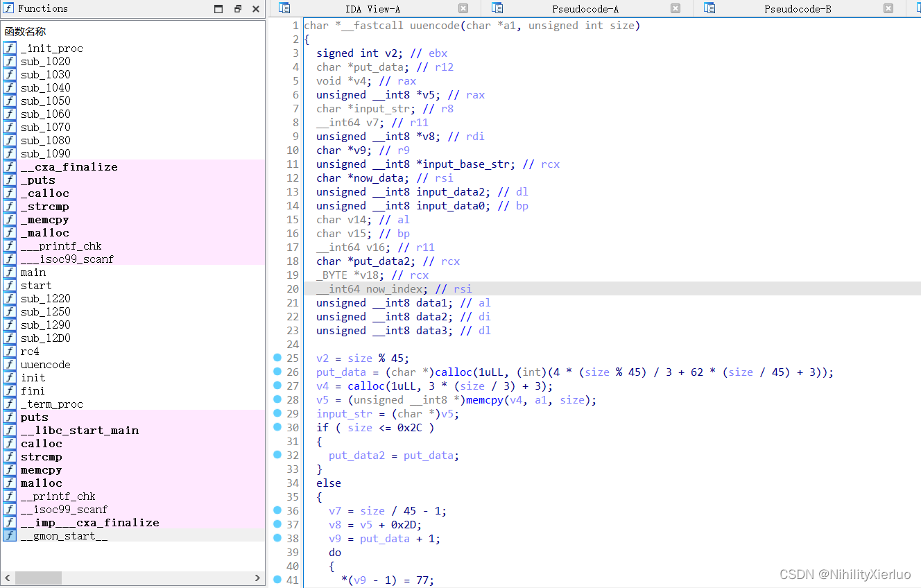The image size is (921, 588).
Task: Click the 0x2C constant on line 30
Action: tap(410, 427)
